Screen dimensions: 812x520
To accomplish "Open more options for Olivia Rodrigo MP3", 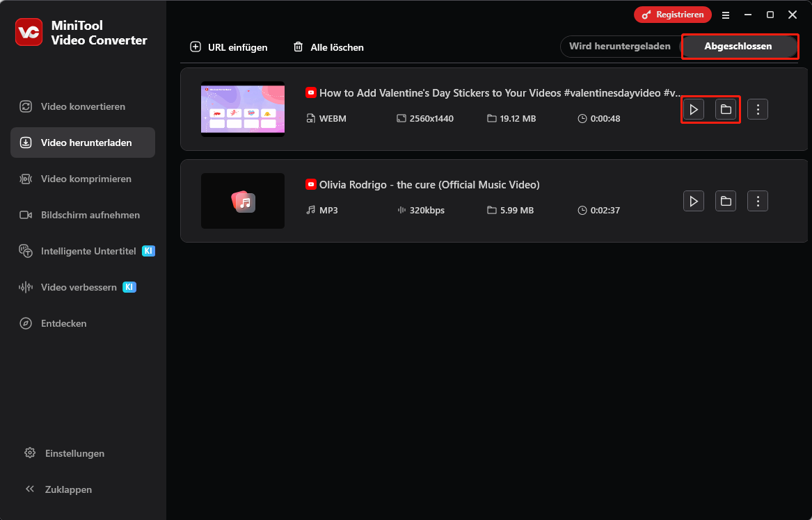I will pos(758,202).
